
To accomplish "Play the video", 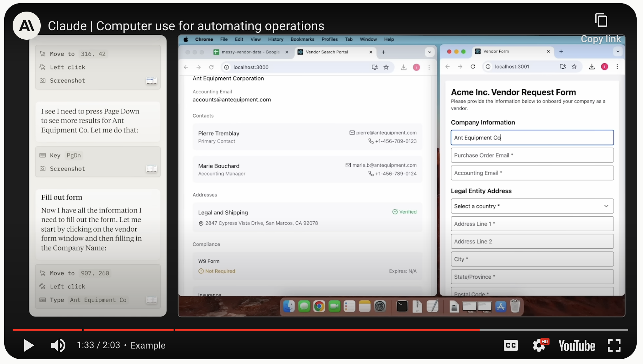I will tap(28, 345).
